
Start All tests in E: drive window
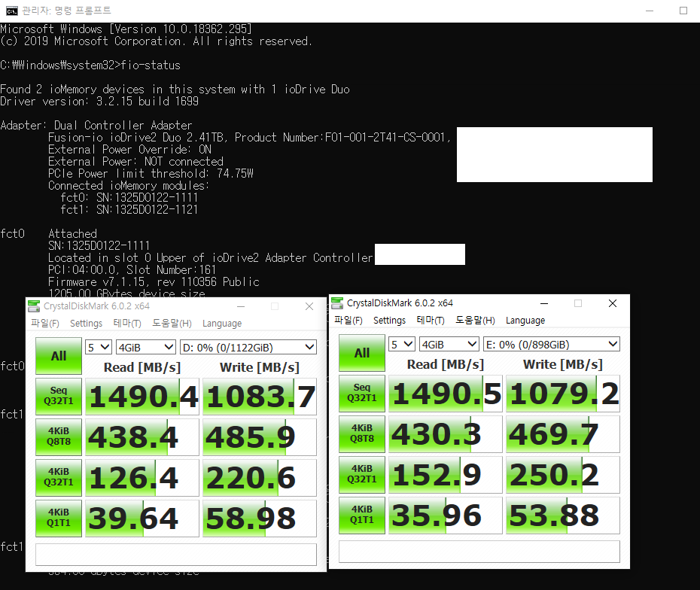point(362,353)
